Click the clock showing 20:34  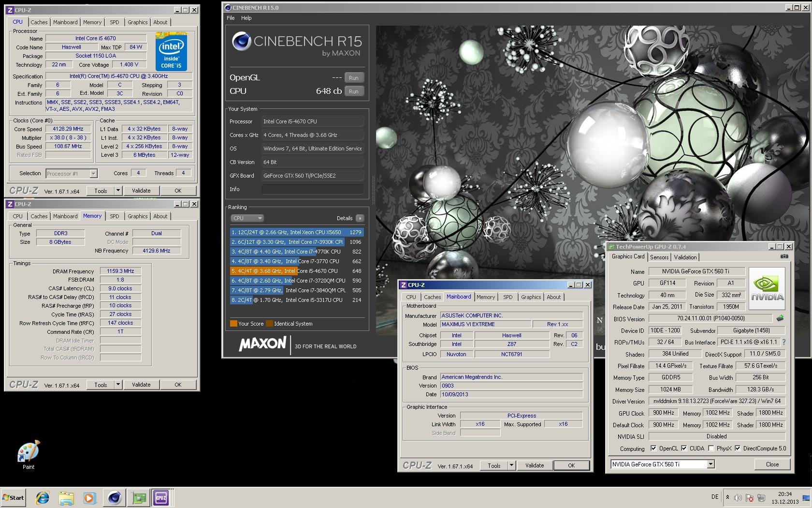(785, 494)
